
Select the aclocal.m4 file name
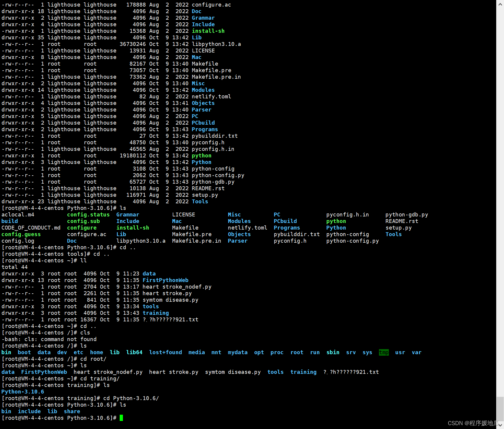(18, 215)
